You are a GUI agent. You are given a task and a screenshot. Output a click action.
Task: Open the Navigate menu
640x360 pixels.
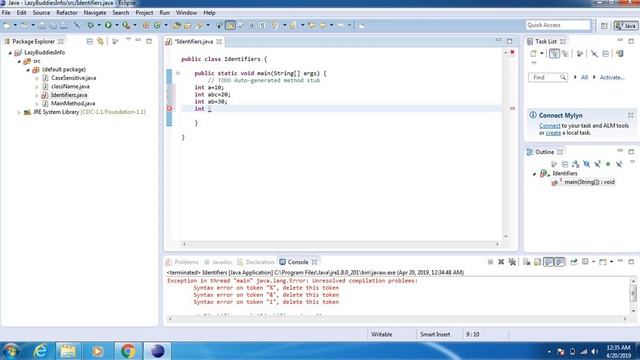coord(95,13)
